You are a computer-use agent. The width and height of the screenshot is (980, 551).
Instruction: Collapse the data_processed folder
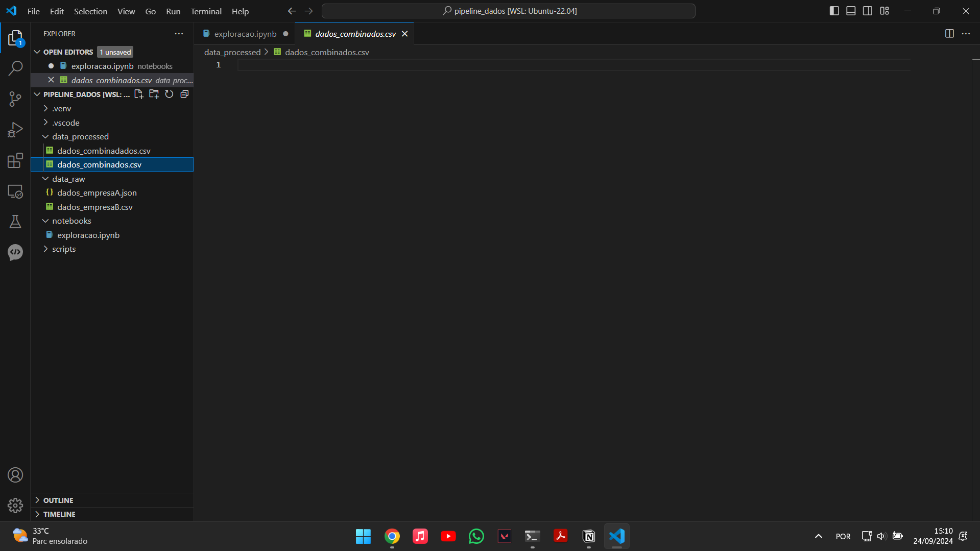[x=46, y=136]
